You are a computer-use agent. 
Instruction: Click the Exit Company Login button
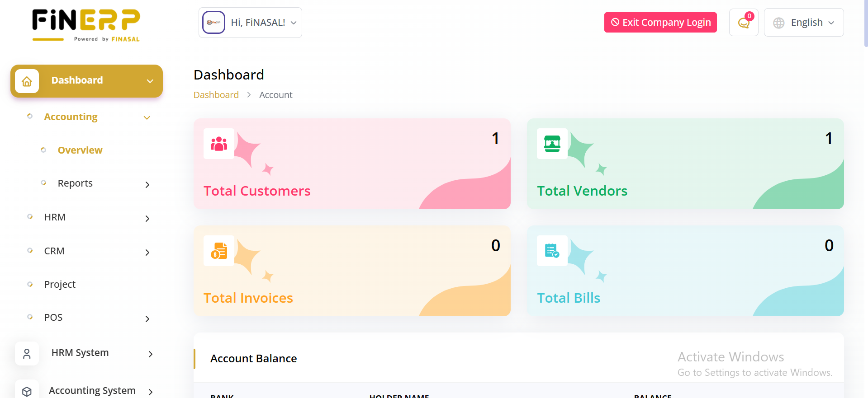pyautogui.click(x=660, y=23)
